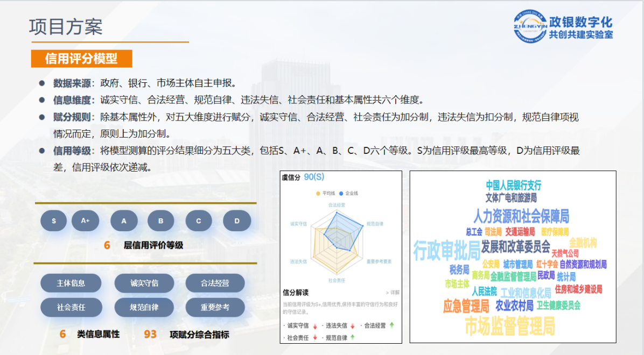Click the 信分解读 heading

296,293
